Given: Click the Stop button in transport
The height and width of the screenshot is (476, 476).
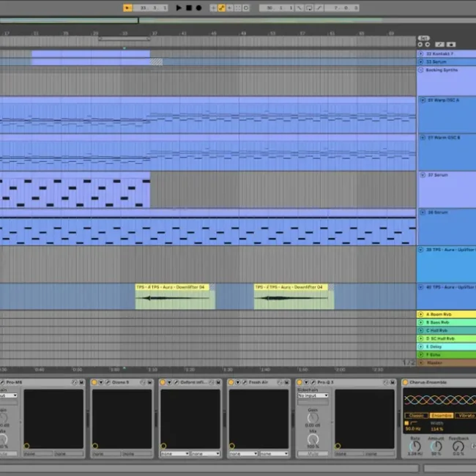Looking at the screenshot, I should (x=188, y=7).
